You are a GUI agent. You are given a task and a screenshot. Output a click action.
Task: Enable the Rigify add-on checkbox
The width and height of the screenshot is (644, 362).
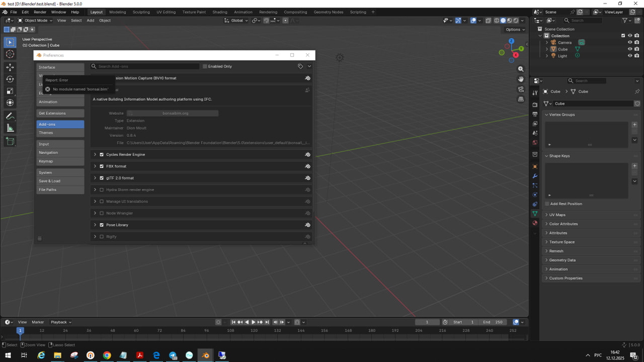tap(101, 237)
